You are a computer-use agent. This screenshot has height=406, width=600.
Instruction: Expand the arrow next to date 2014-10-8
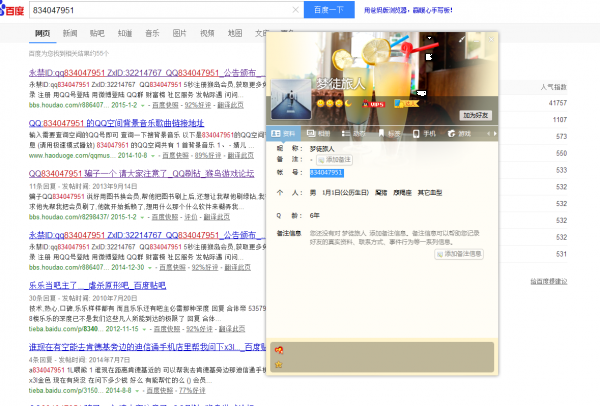click(153, 156)
